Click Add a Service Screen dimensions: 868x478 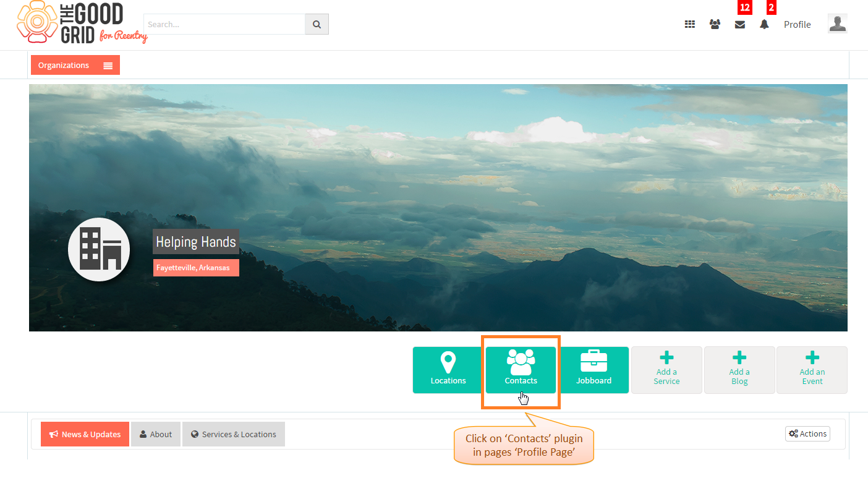666,370
